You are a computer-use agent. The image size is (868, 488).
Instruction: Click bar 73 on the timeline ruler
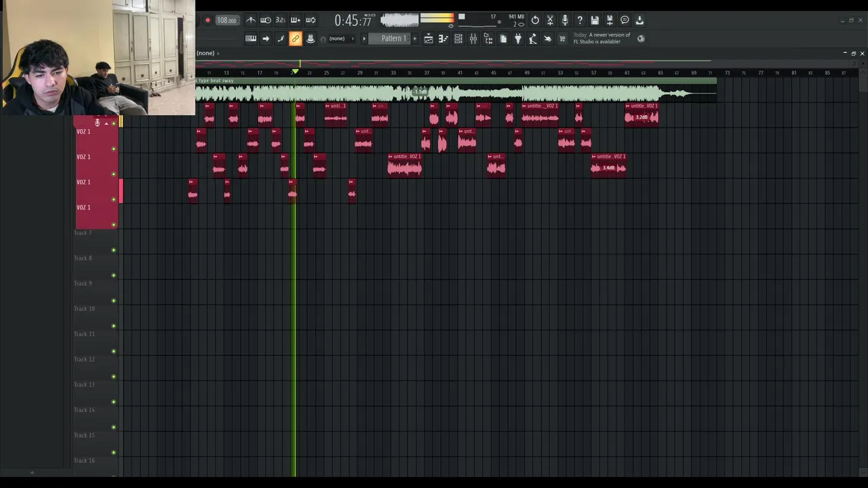tap(727, 73)
